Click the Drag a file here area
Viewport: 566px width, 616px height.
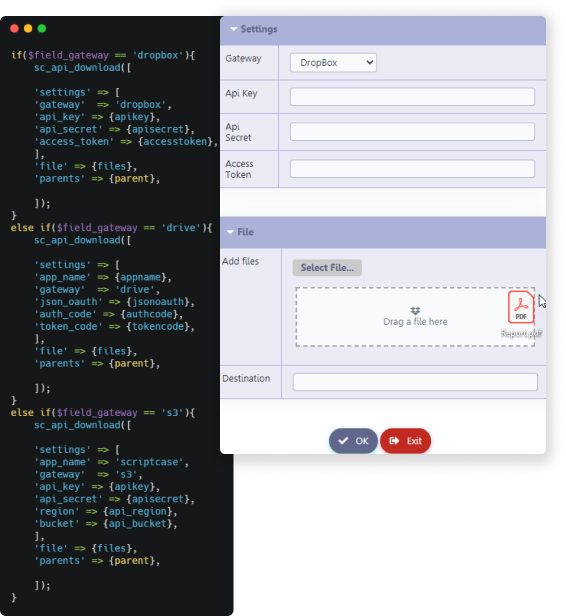415,317
